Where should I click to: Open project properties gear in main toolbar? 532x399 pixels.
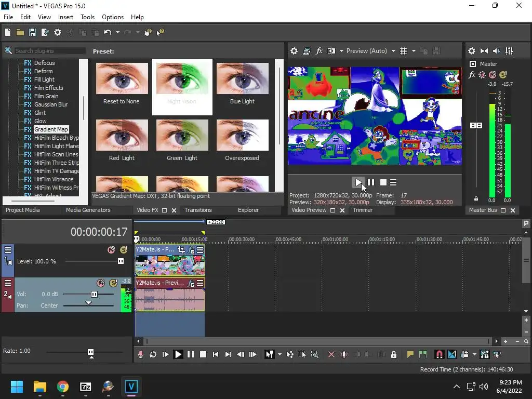pyautogui.click(x=58, y=32)
